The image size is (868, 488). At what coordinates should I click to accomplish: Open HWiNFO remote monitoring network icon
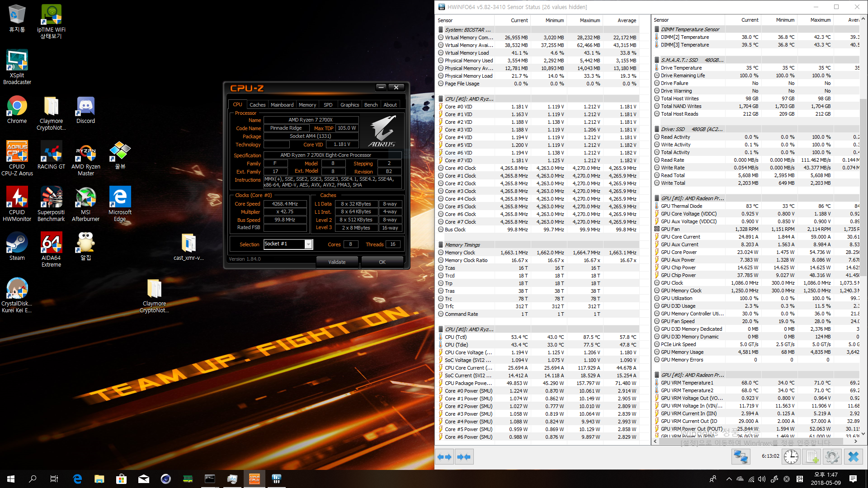(x=741, y=457)
